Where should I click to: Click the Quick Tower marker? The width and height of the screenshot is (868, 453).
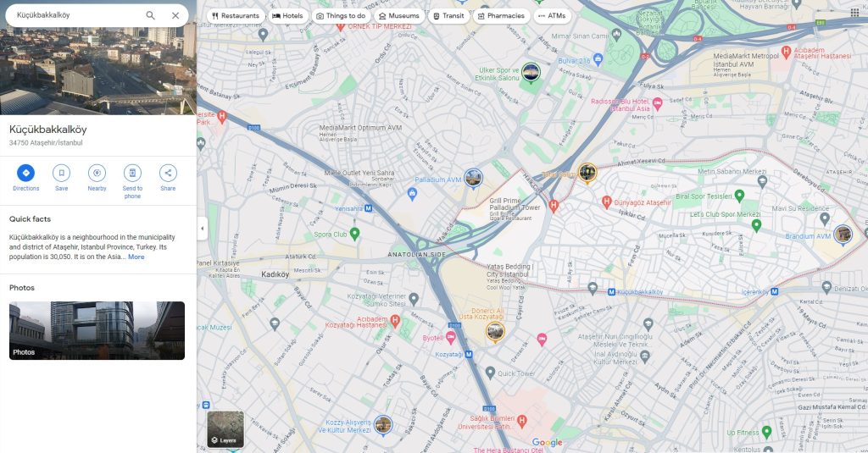490,373
